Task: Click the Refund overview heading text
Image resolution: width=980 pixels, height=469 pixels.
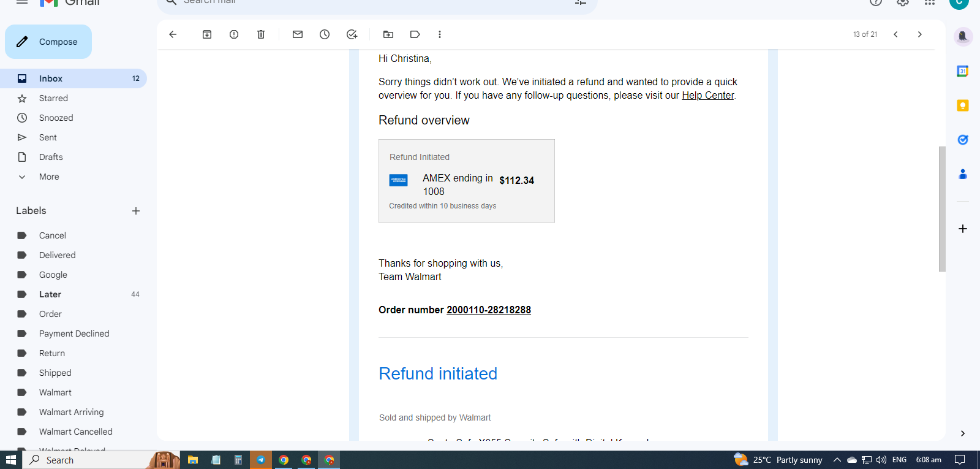Action: click(x=424, y=120)
